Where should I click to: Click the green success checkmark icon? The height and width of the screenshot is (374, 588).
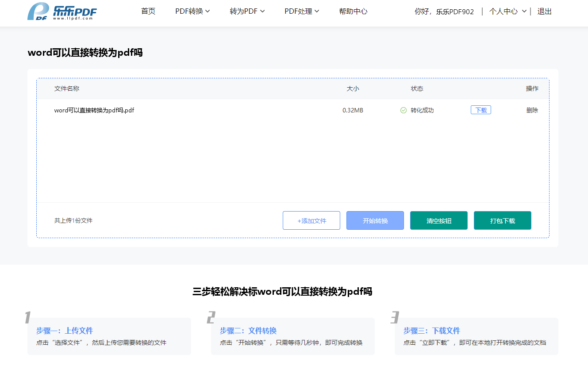(404, 110)
